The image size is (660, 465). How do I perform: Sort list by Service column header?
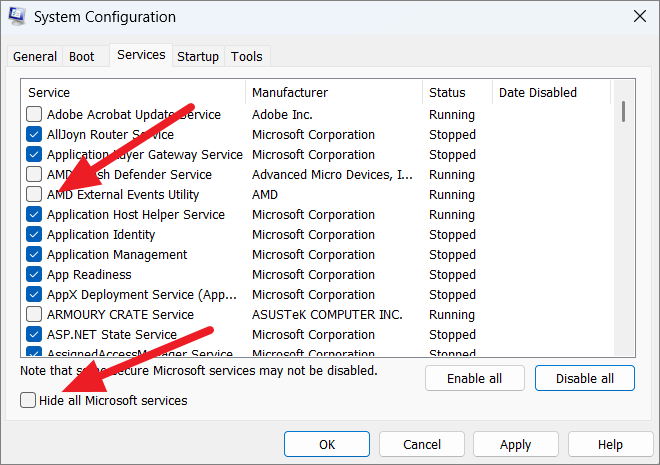pos(134,93)
